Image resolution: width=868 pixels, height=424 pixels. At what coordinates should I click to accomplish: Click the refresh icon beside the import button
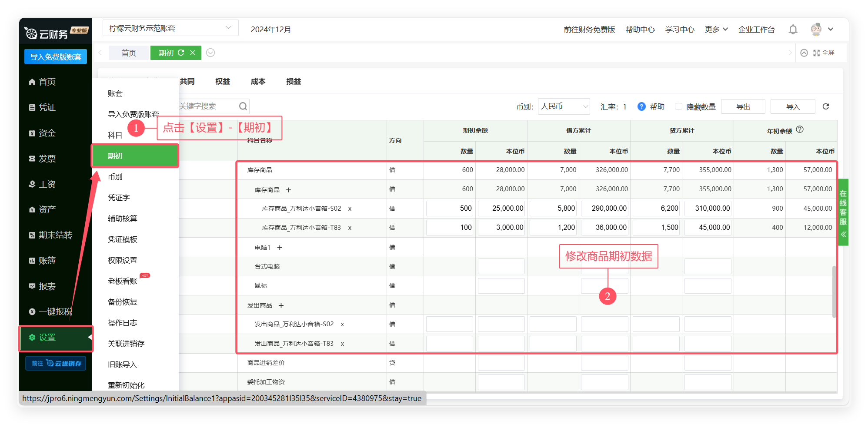click(826, 106)
